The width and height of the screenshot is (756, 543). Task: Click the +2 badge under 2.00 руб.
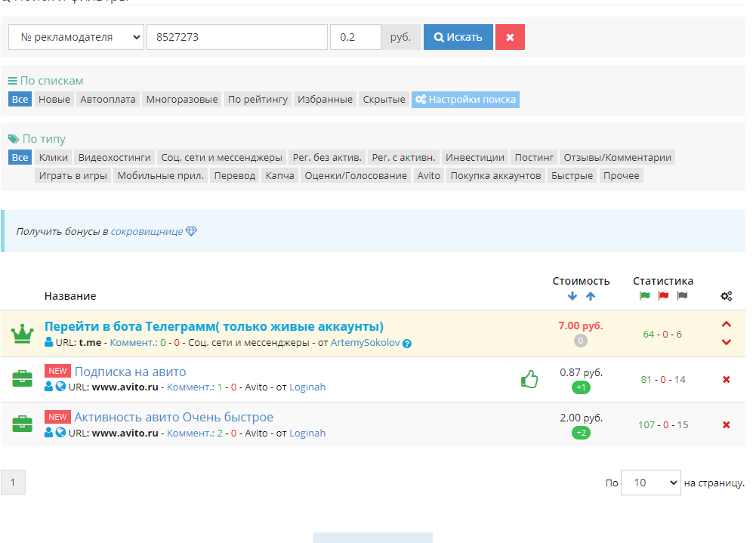581,433
